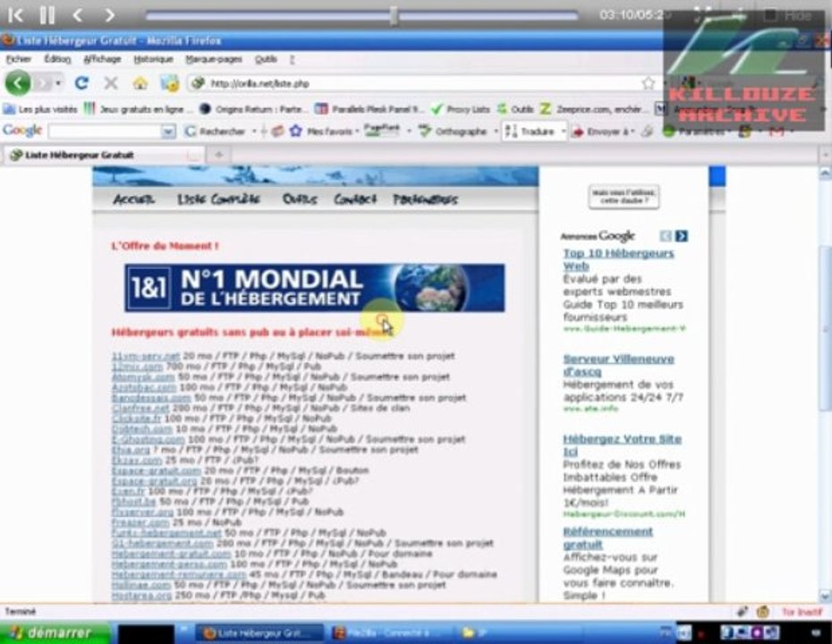Expand the PageRank dropdown arrow
Image resolution: width=832 pixels, height=644 pixels.
pyautogui.click(x=409, y=131)
